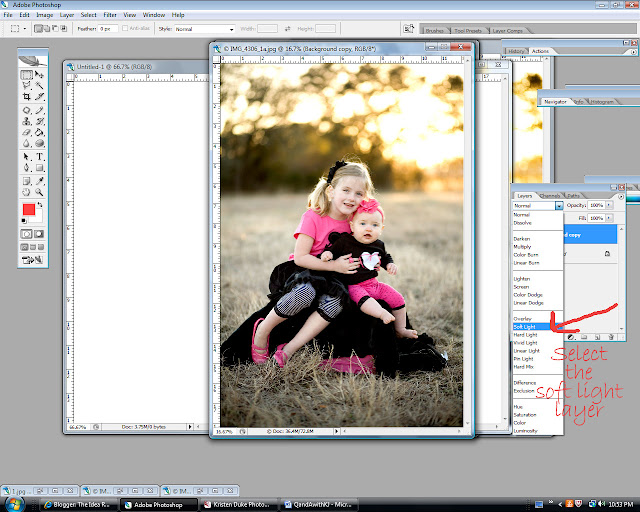Click the white background color swatch
The height and width of the screenshot is (512, 640).
coord(38,218)
